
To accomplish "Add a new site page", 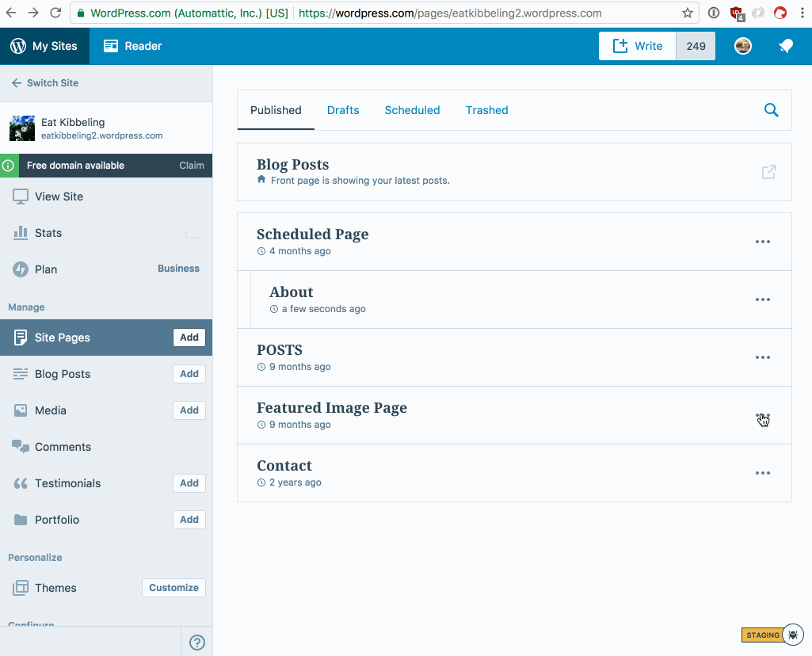I will pyautogui.click(x=189, y=338).
